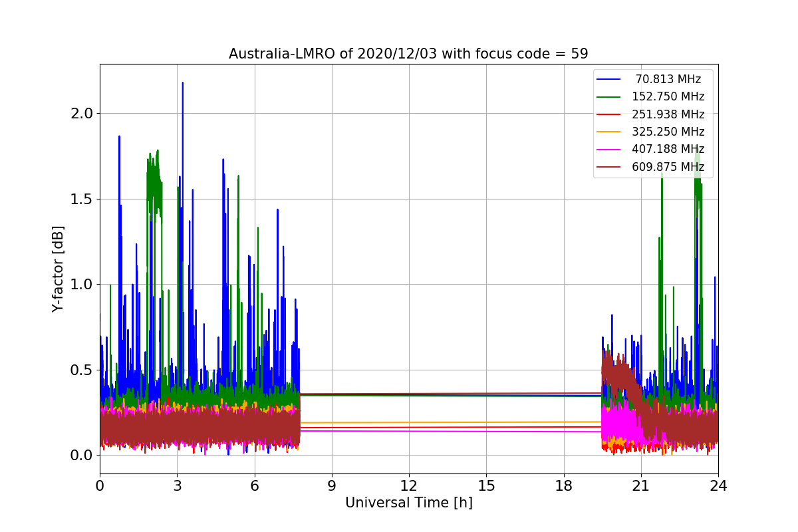Image resolution: width=798 pixels, height=532 pixels.
Task: Click the '251.938 MHz' legend label
Action: pos(668,114)
